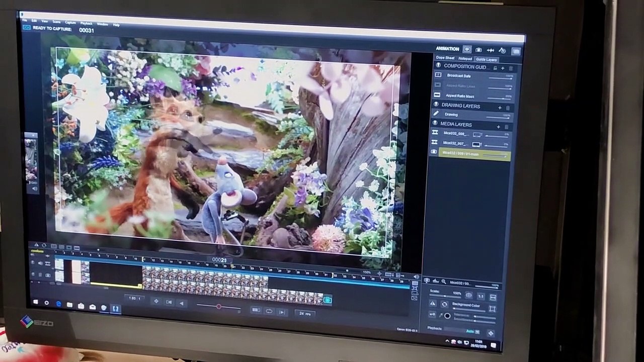Screen dimensions: 644x362
Task: Select the eyedropper color picker
Action: [x=441, y=315]
